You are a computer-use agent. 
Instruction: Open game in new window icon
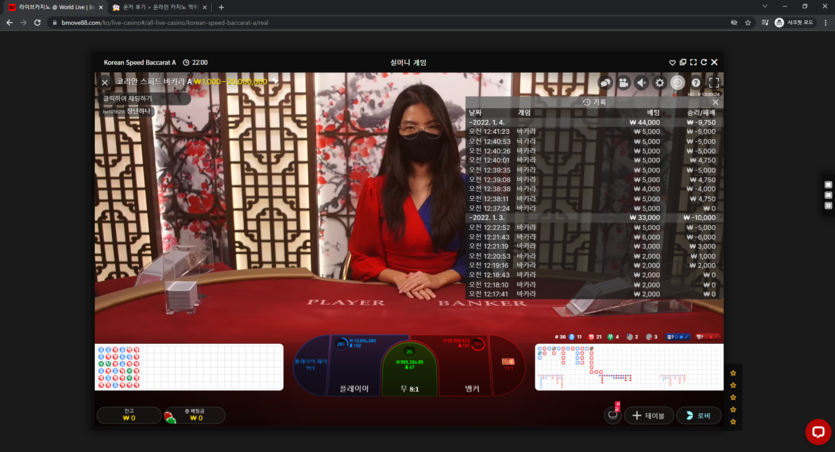click(683, 62)
